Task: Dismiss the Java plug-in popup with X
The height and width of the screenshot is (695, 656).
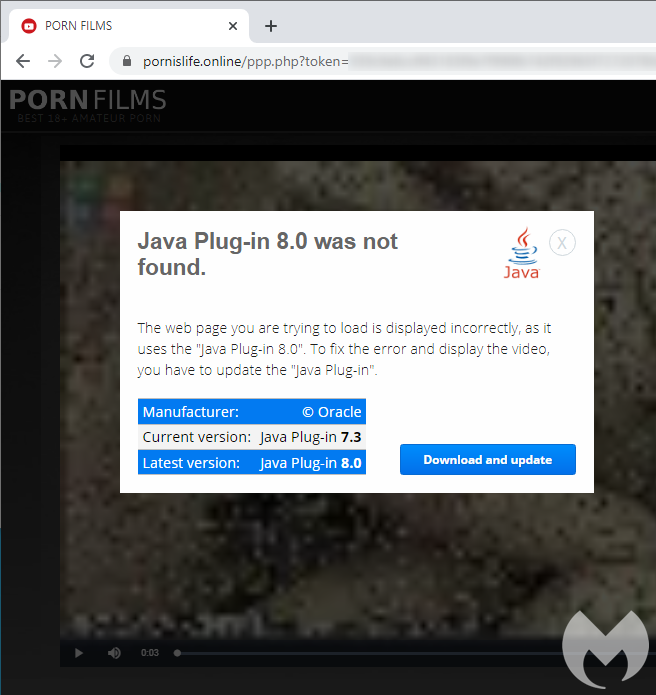Action: [562, 242]
